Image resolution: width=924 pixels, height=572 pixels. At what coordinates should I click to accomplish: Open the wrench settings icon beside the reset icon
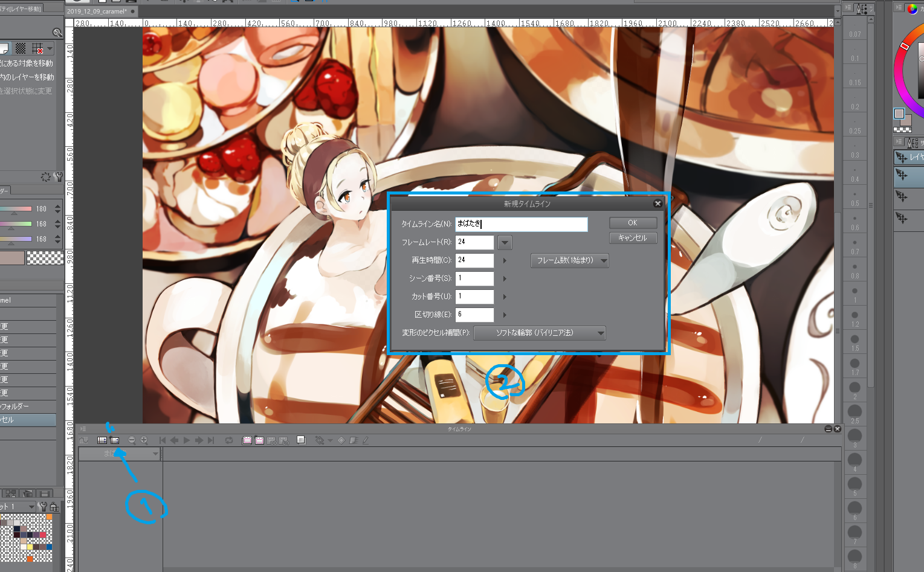click(58, 177)
